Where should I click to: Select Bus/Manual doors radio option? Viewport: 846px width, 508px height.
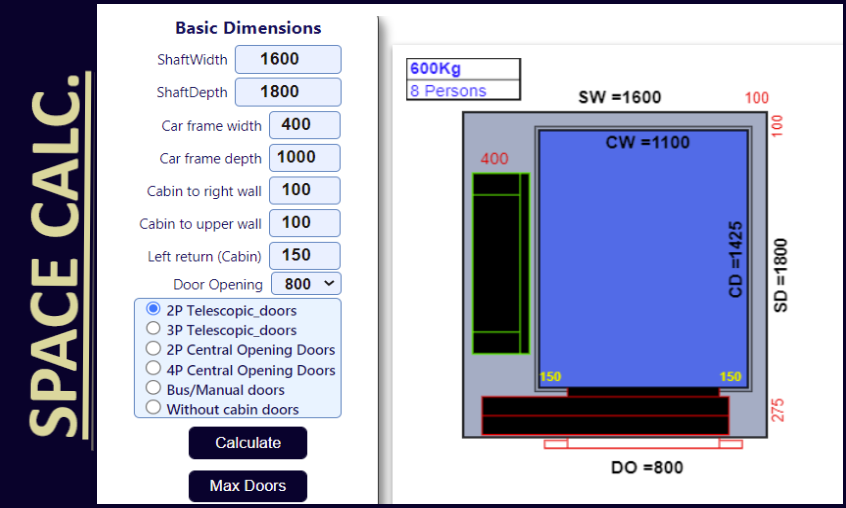tap(153, 388)
